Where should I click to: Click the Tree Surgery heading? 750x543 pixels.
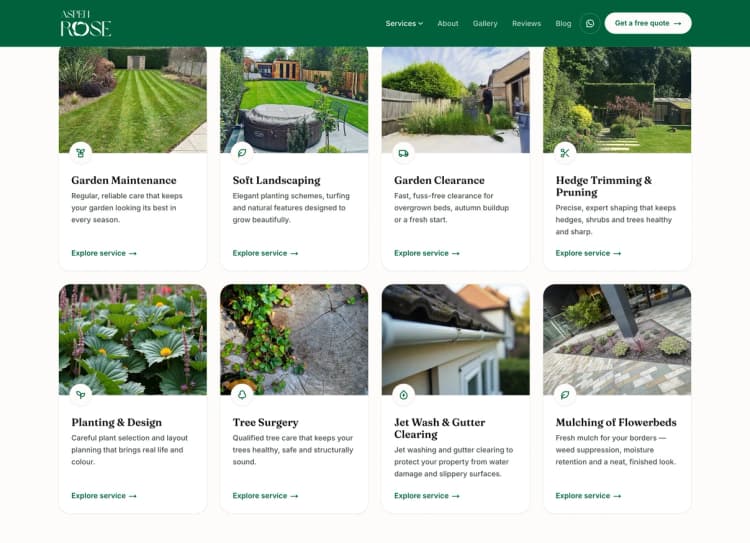(x=265, y=422)
